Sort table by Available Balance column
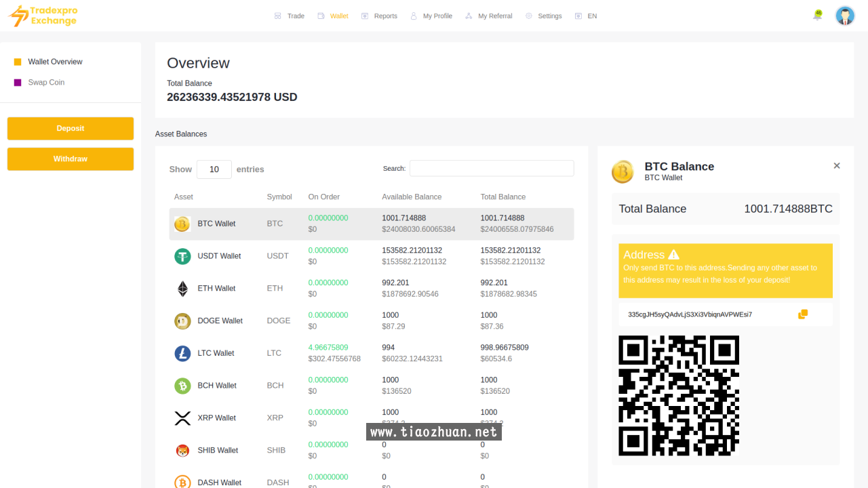 click(x=411, y=197)
